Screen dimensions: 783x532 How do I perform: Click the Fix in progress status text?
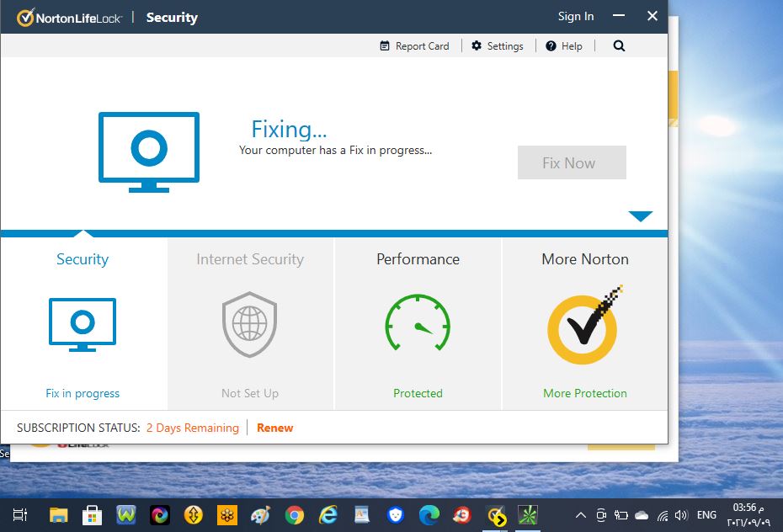point(83,393)
